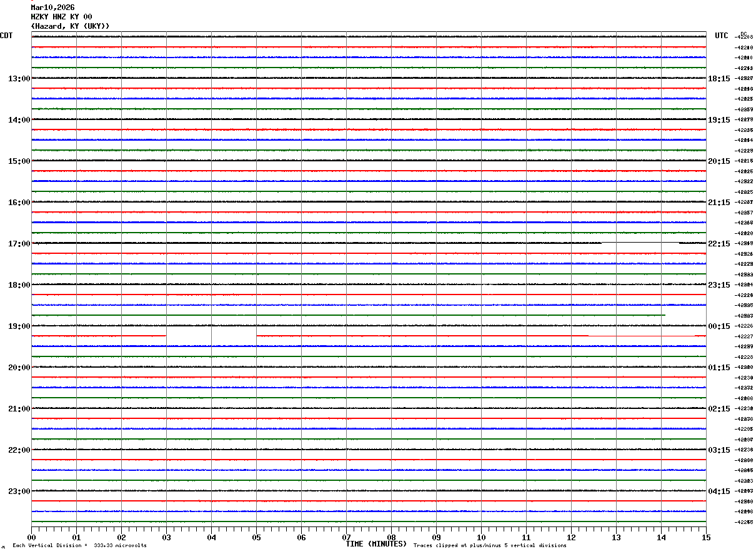This screenshot has width=756, height=554.
Task: Click the UTC timezone label
Action: [722, 36]
